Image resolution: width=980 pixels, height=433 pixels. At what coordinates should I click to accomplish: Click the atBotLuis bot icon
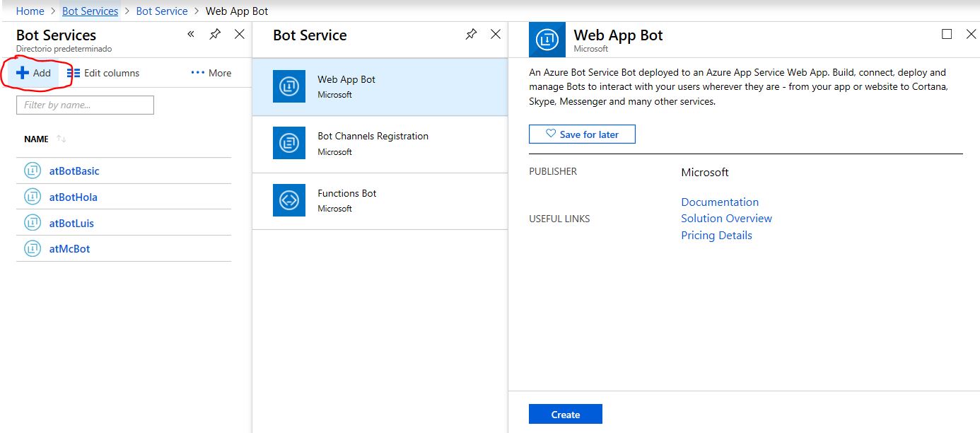pos(33,223)
